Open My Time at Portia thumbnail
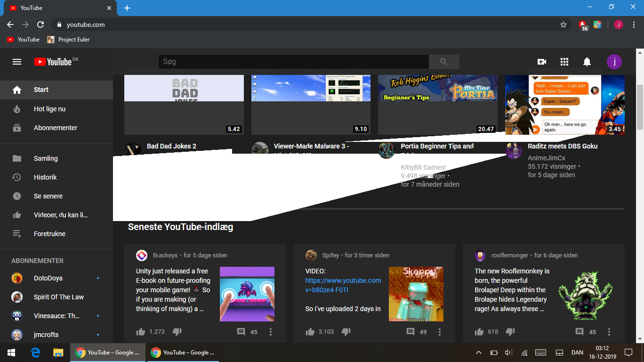Image resolution: width=644 pixels, height=362 pixels. coord(438,105)
